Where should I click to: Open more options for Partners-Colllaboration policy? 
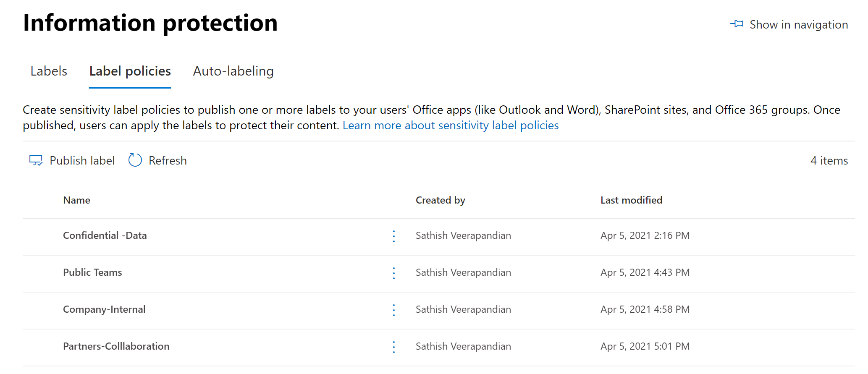(394, 347)
